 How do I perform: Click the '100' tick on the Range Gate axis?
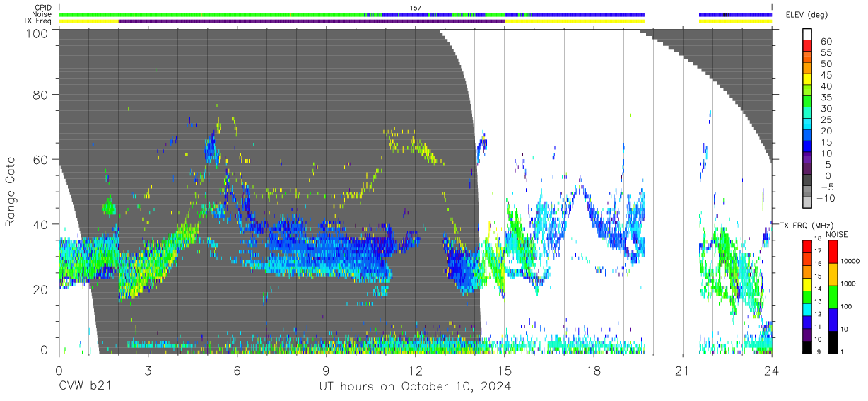coord(37,33)
